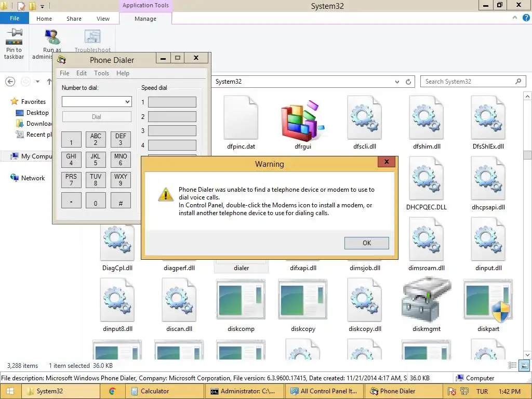Viewport: 532px width, 399px height.
Task: Switch to details view in status bar
Action: click(x=512, y=365)
